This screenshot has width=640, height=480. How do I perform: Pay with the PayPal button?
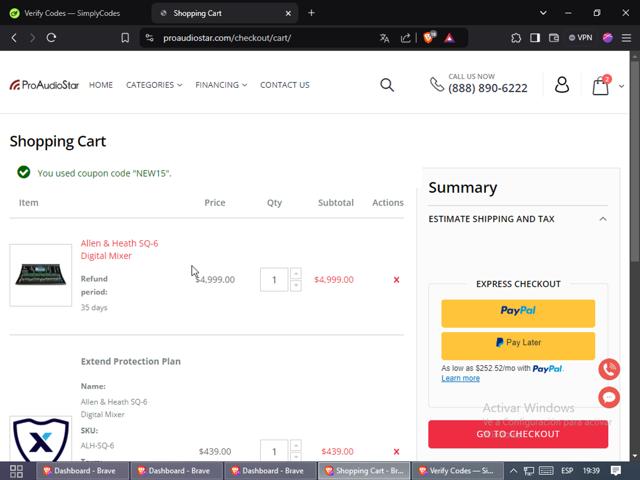point(518,313)
